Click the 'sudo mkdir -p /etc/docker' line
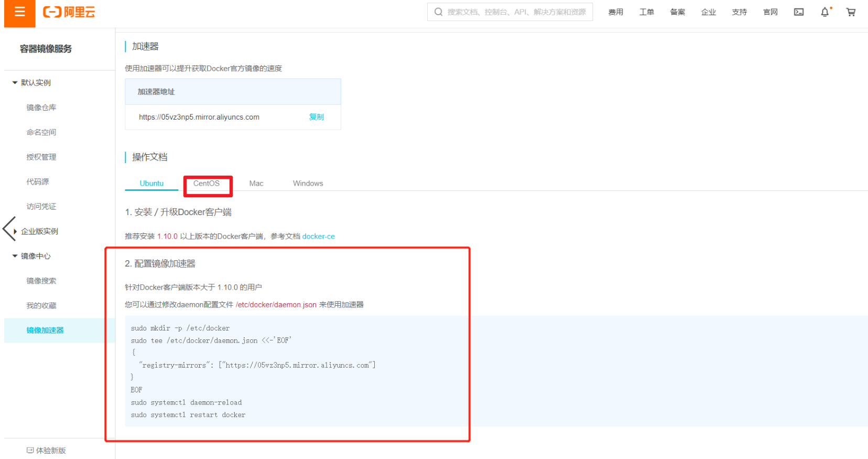Screen dimensions: 868x459 coord(180,328)
